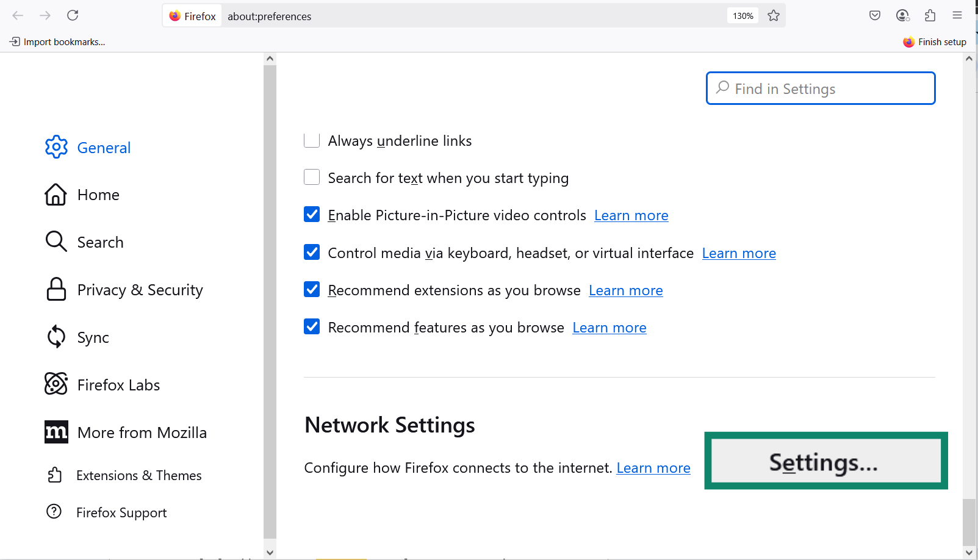Click Settings... under Network Settings
Image resolution: width=978 pixels, height=560 pixels.
825,461
